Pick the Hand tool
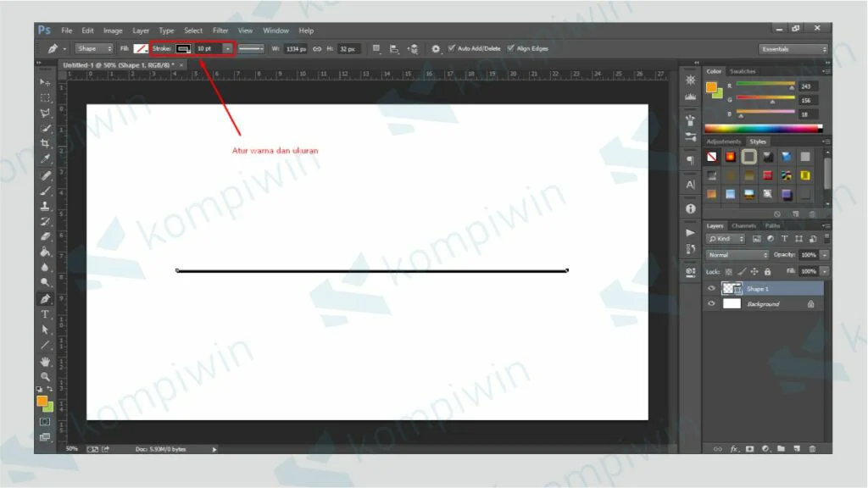 click(x=46, y=362)
